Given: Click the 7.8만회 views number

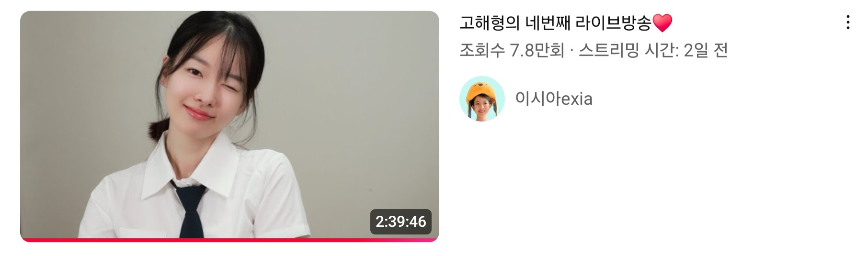Looking at the screenshot, I should click(x=537, y=50).
